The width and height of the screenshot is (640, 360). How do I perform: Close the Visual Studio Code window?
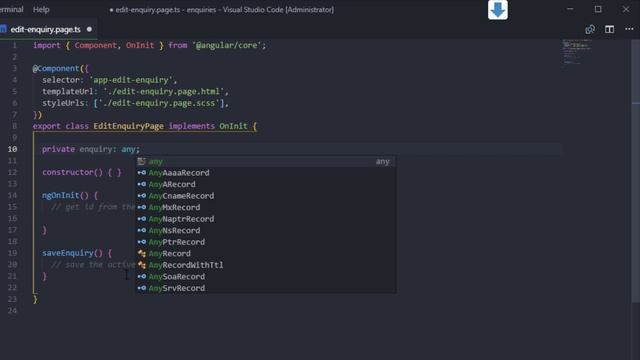click(626, 9)
